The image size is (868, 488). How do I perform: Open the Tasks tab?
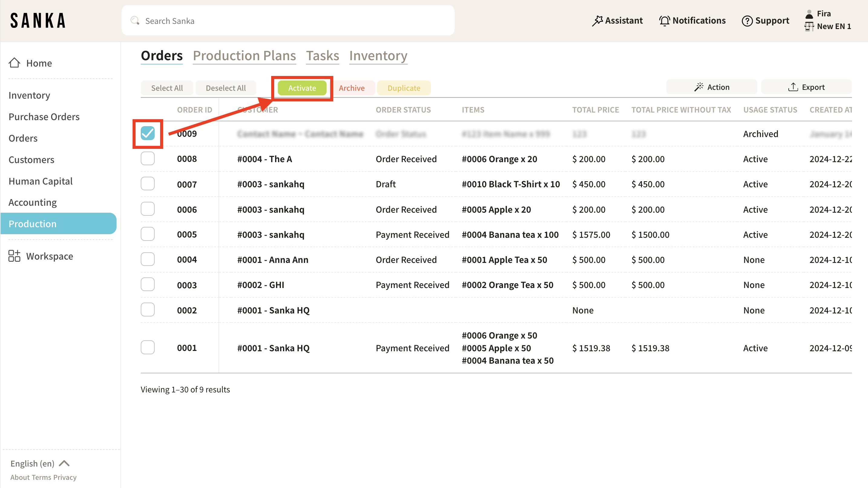click(322, 56)
